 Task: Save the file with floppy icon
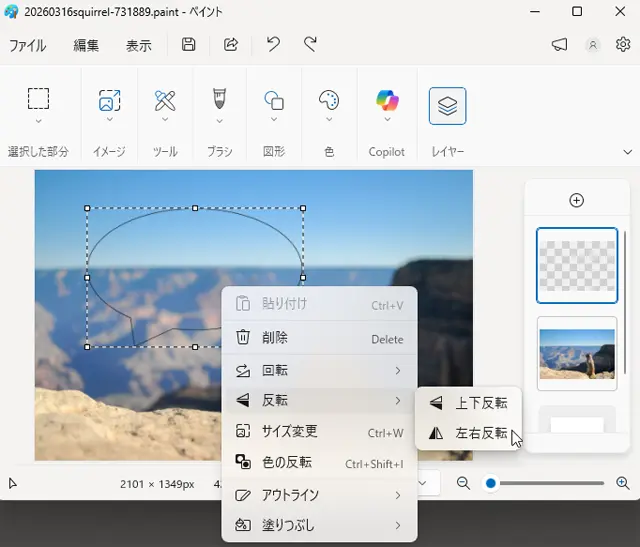[x=188, y=44]
